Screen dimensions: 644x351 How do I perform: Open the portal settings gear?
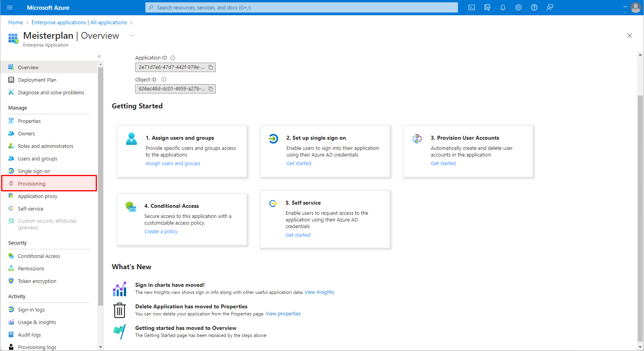[x=519, y=7]
